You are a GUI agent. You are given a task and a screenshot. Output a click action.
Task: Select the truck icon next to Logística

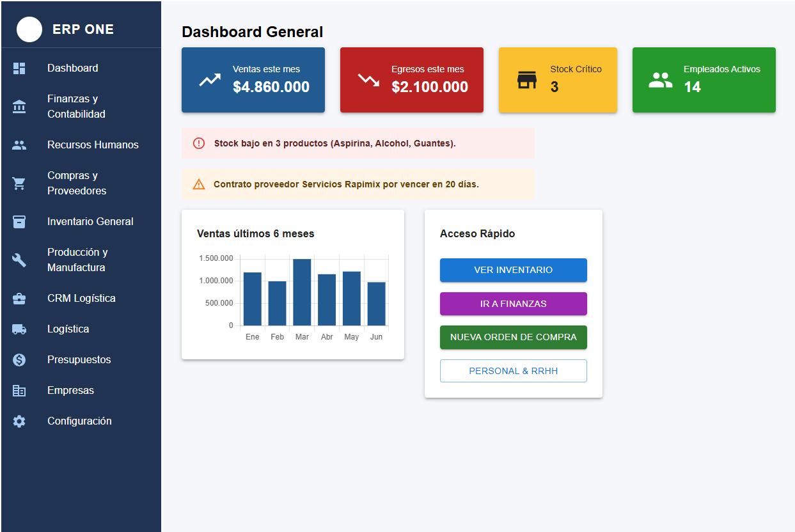19,329
